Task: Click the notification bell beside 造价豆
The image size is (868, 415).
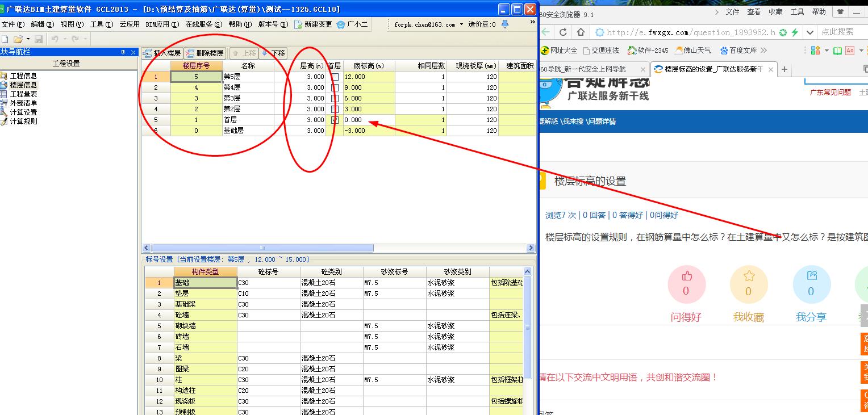Action: point(505,24)
